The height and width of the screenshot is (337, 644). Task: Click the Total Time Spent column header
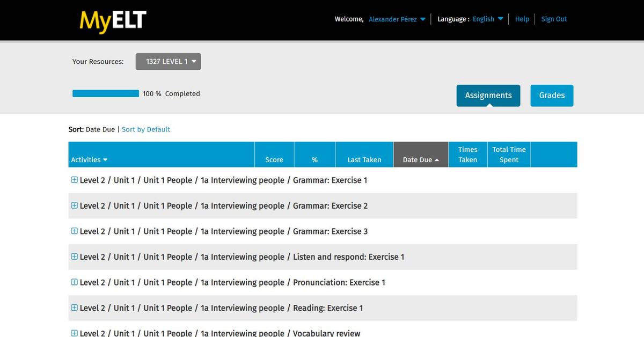[x=509, y=155]
